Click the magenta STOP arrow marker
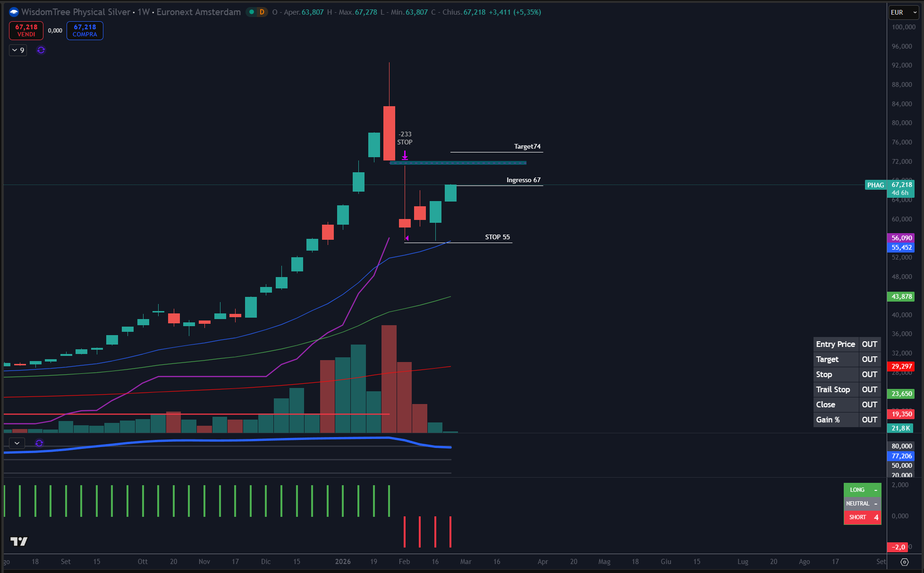Viewport: 924px width, 573px height. point(405,155)
